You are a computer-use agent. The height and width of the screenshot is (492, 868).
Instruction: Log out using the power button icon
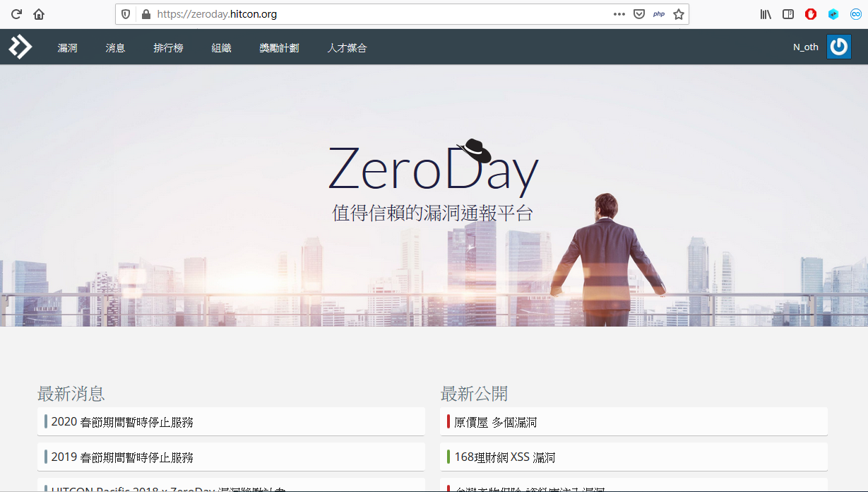pos(839,47)
